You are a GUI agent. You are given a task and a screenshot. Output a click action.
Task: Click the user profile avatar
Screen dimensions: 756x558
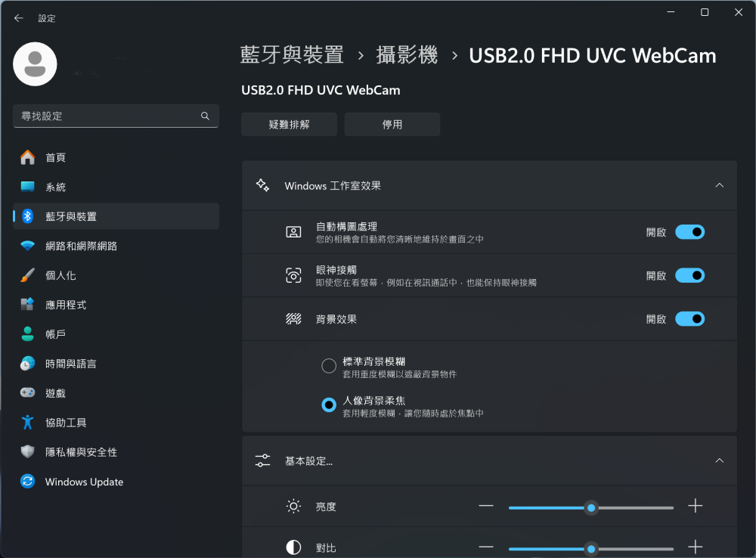click(36, 64)
